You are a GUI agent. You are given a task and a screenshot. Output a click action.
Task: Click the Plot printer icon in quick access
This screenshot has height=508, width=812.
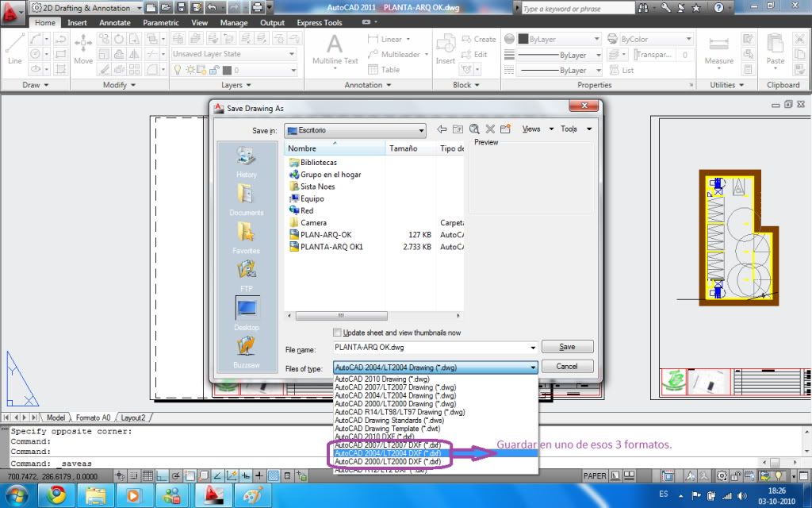[257, 7]
